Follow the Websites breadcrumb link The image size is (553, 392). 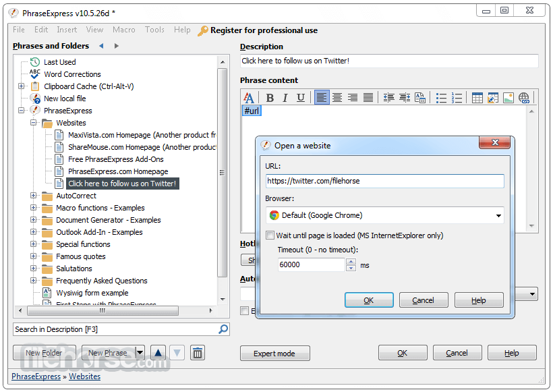[x=85, y=376]
